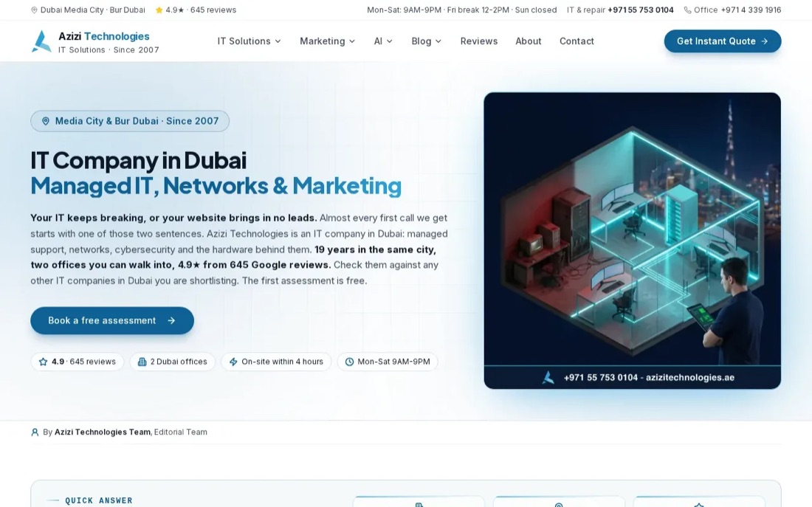812x507 pixels.
Task: Click the clock icon in Mon-Sat chip
Action: point(350,362)
